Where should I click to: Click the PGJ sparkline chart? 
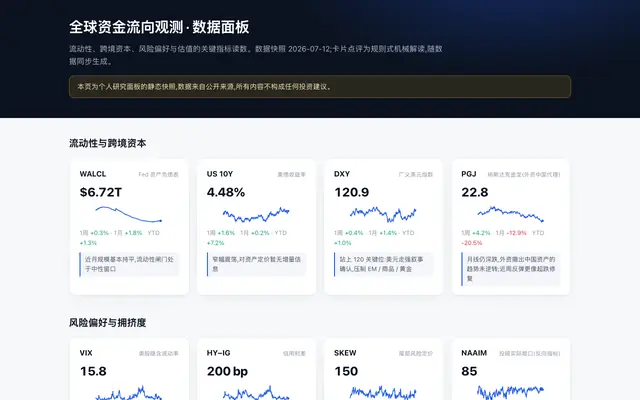coord(510,214)
